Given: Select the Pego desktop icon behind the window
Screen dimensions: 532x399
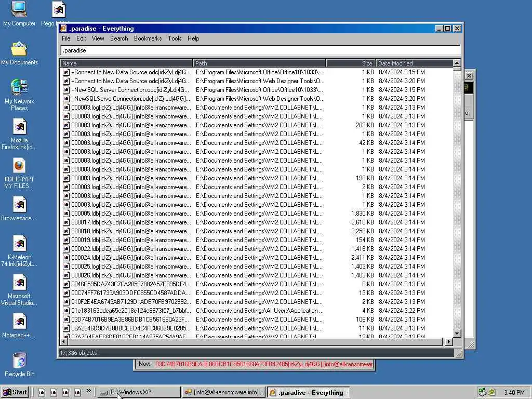Looking at the screenshot, I should (58, 9).
